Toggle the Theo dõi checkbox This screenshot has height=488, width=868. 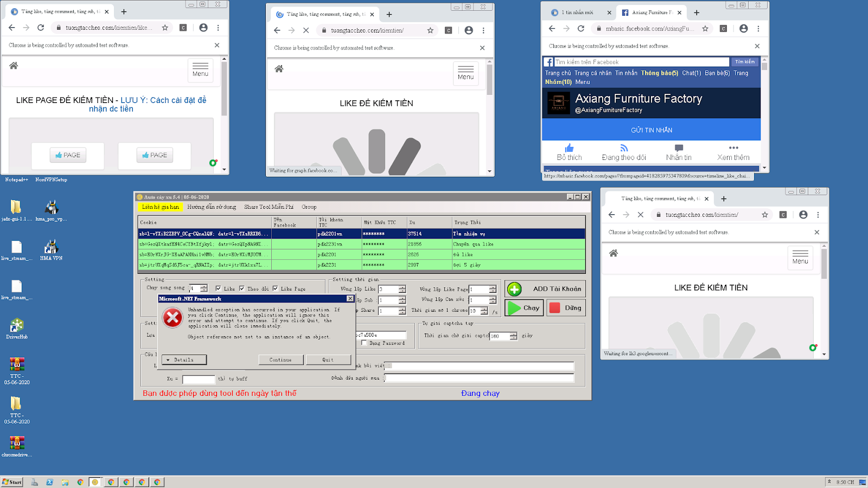pyautogui.click(x=242, y=289)
